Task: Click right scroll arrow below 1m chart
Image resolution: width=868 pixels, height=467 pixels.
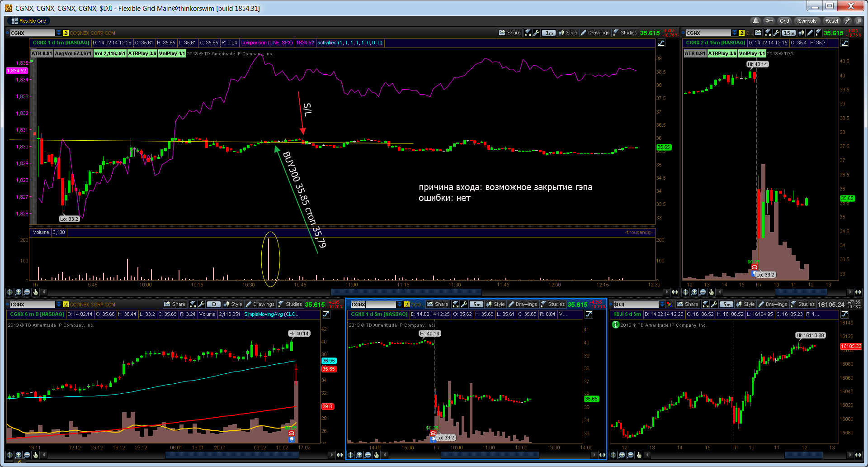Action: [666, 292]
